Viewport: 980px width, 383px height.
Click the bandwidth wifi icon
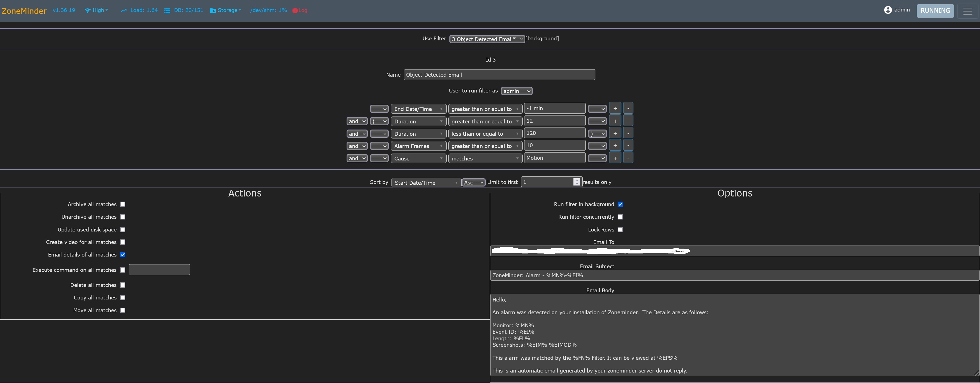point(88,11)
